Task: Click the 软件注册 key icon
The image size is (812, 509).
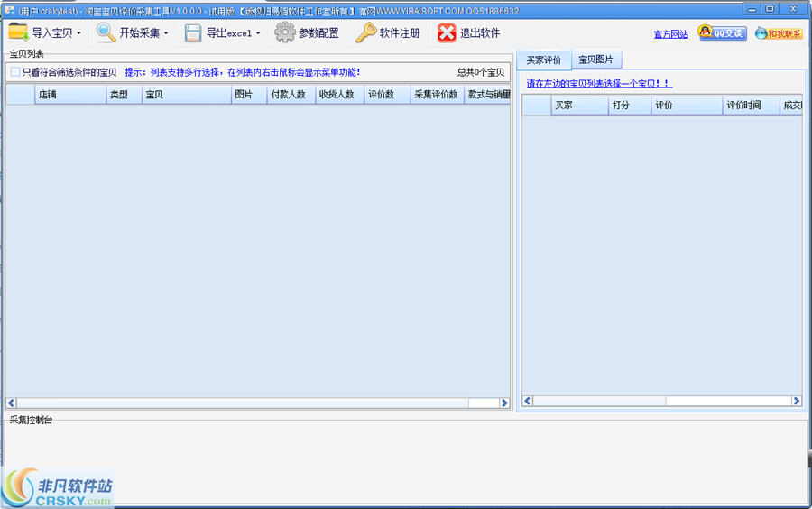Action: pos(365,32)
